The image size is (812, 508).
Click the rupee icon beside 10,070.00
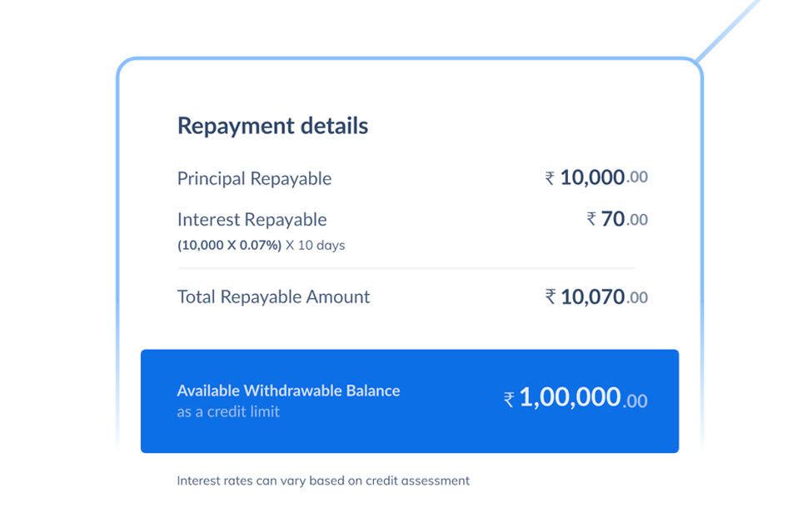[x=550, y=297]
